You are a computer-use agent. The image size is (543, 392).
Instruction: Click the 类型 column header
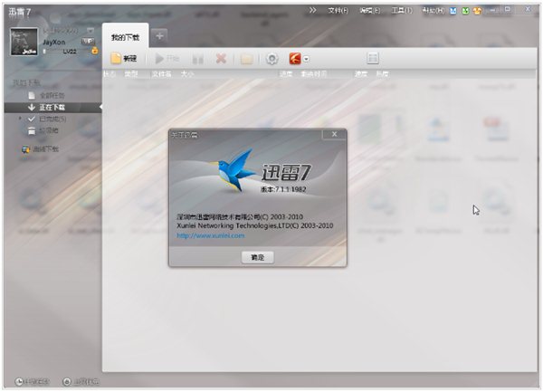(131, 73)
